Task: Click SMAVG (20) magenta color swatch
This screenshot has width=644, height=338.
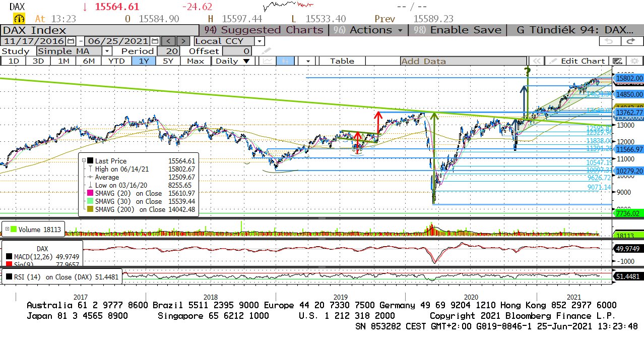Action: pos(90,193)
